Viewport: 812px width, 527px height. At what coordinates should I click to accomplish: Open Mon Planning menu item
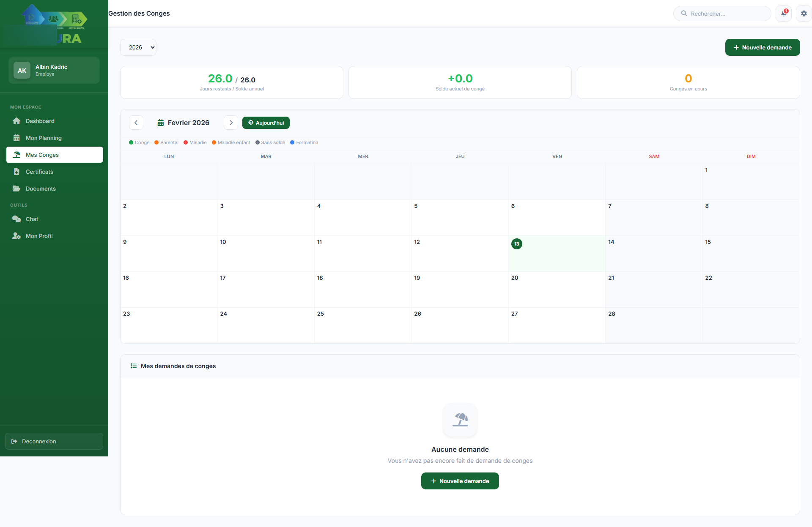pyautogui.click(x=44, y=138)
